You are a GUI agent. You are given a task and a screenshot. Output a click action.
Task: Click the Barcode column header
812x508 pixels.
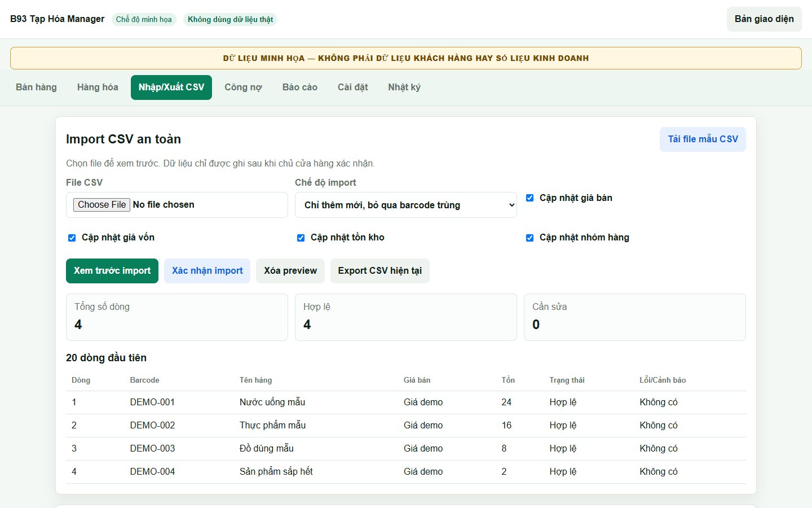(144, 380)
